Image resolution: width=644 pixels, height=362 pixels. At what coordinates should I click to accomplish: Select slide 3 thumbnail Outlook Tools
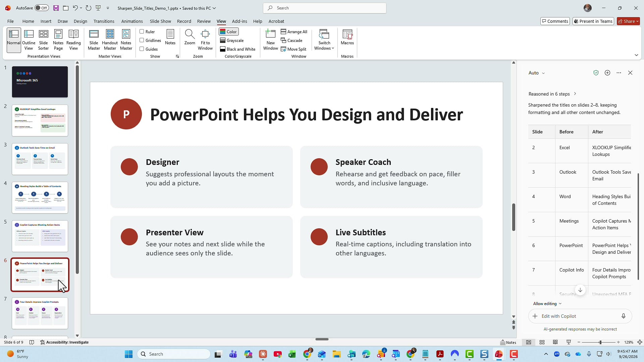(40, 159)
